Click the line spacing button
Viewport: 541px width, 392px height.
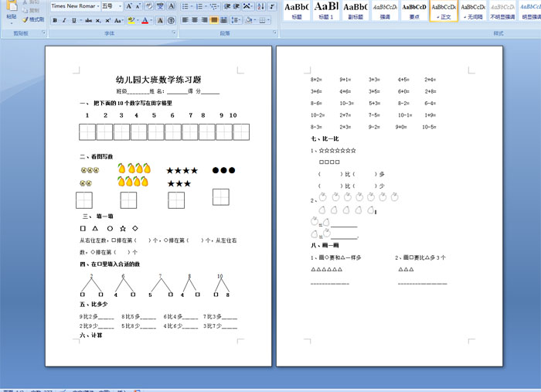(235, 21)
